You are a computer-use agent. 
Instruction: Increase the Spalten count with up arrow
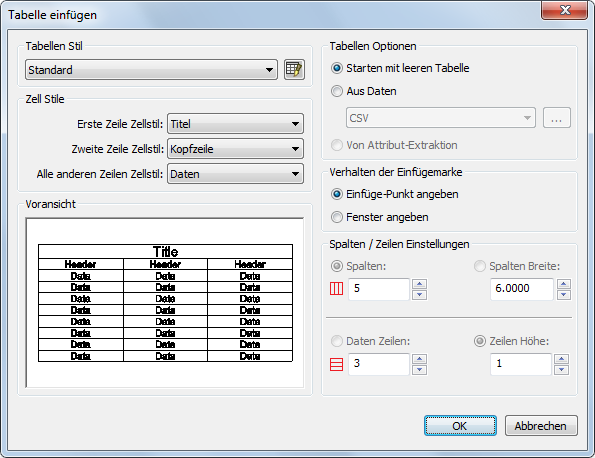[419, 284]
